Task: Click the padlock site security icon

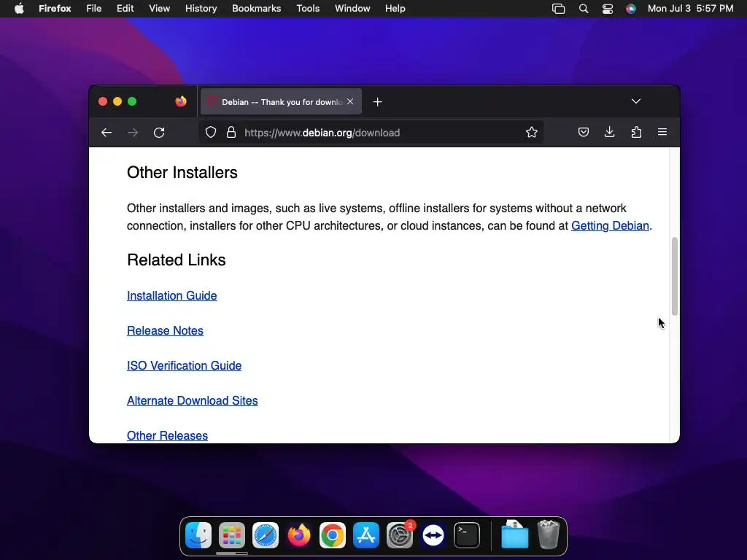Action: point(231,133)
